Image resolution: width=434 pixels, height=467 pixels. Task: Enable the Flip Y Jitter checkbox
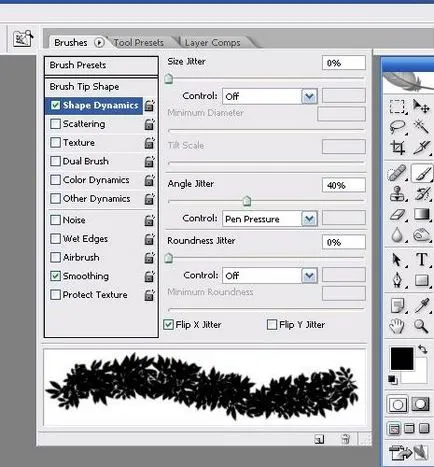[x=272, y=324]
